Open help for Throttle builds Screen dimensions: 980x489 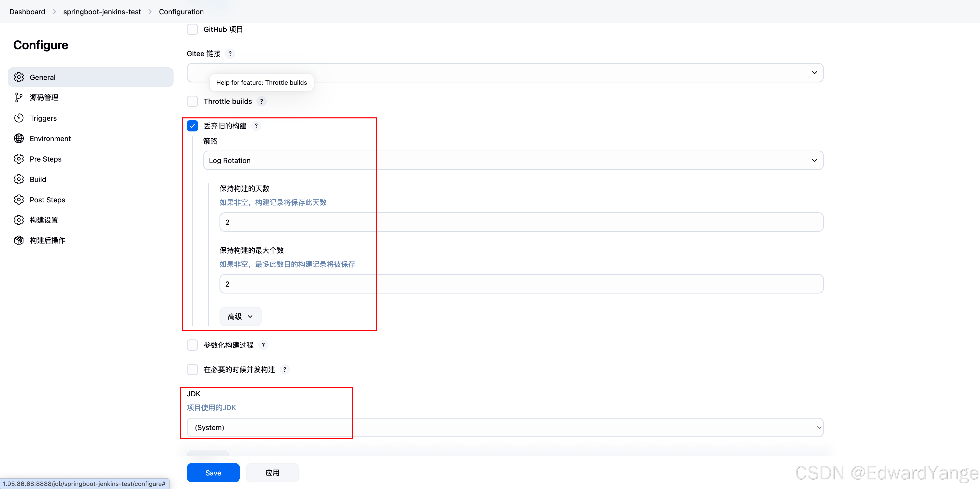pyautogui.click(x=261, y=101)
